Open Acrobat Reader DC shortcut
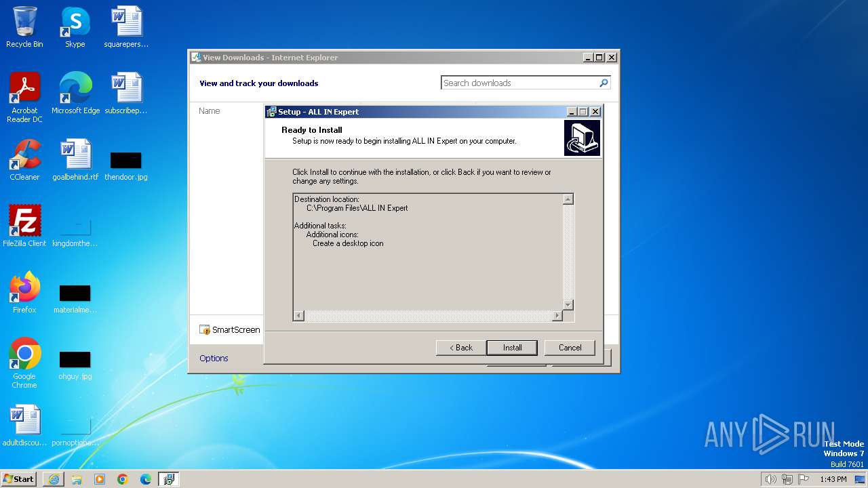The image size is (868, 488). click(24, 97)
